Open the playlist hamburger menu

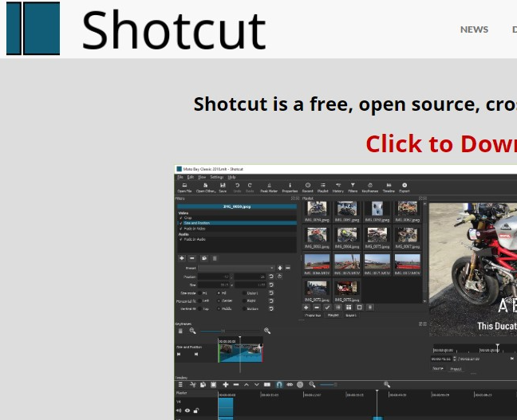(370, 308)
